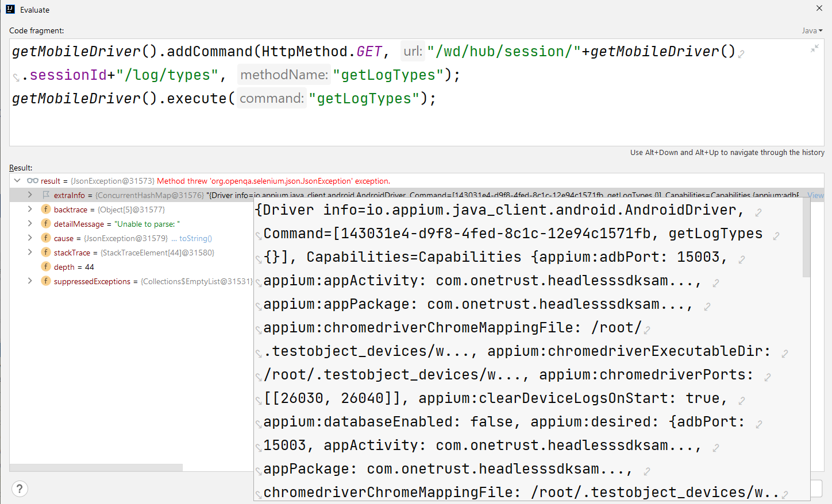
Task: Click the View link for extraInfo
Action: tap(815, 195)
